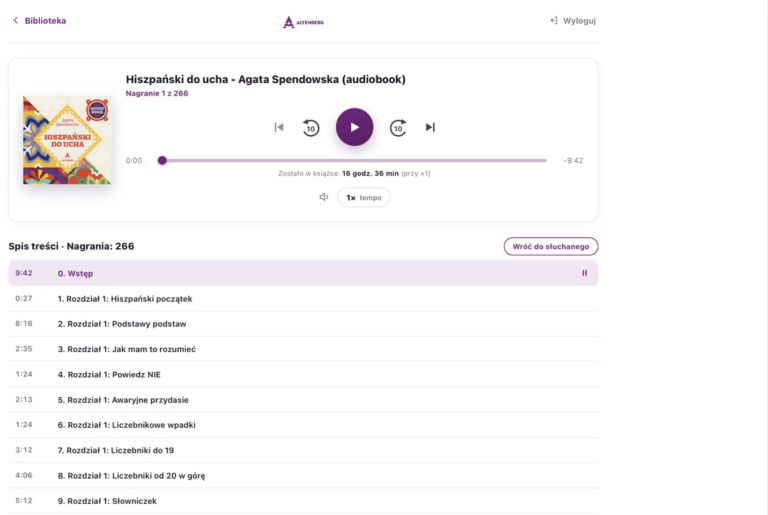Click Wróć do słuchanego button
768x515 pixels.
[551, 246]
